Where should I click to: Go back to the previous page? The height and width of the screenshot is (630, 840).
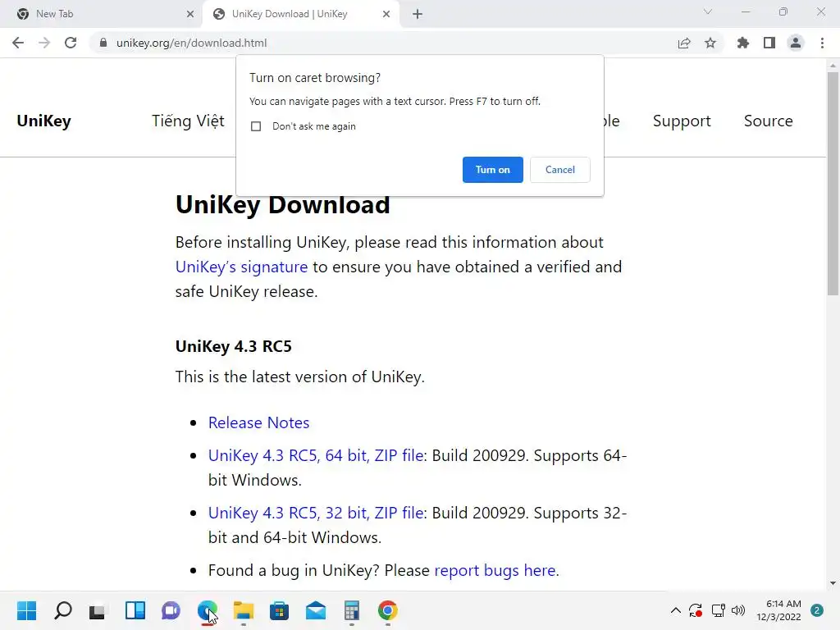(x=18, y=43)
